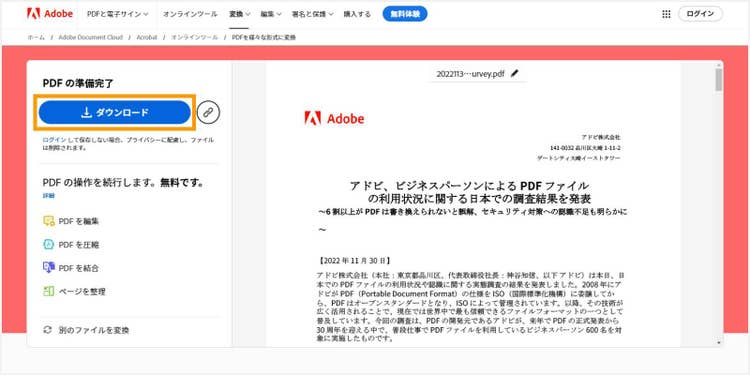Expand the 変換 menu
750x375 pixels.
coord(240,14)
